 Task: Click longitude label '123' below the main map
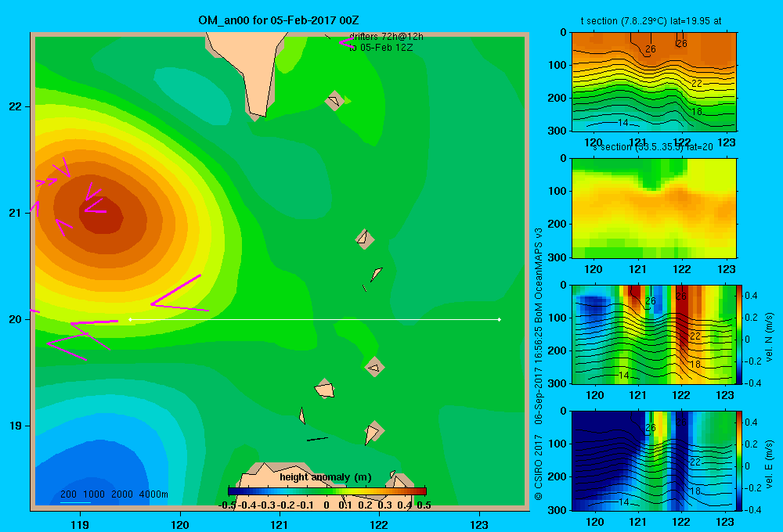tap(479, 524)
